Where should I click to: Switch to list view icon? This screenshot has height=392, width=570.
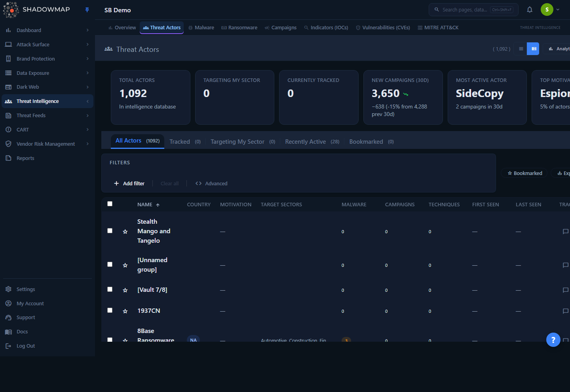pos(521,49)
